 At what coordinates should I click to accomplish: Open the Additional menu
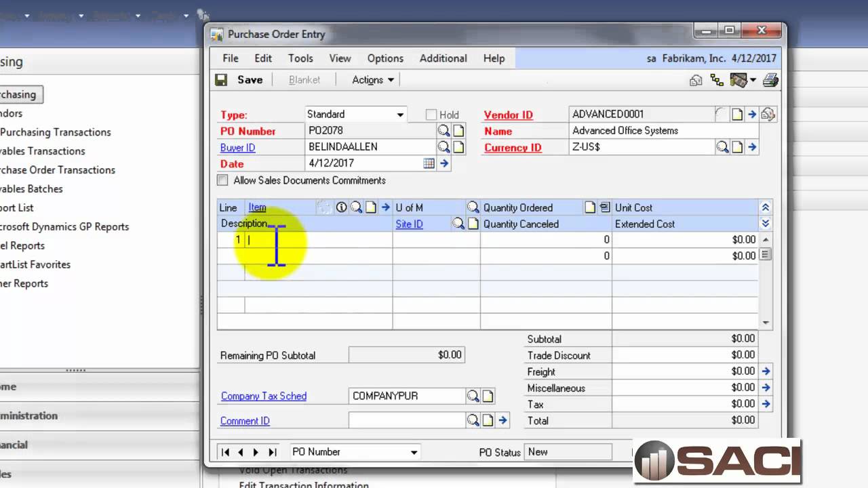(443, 58)
